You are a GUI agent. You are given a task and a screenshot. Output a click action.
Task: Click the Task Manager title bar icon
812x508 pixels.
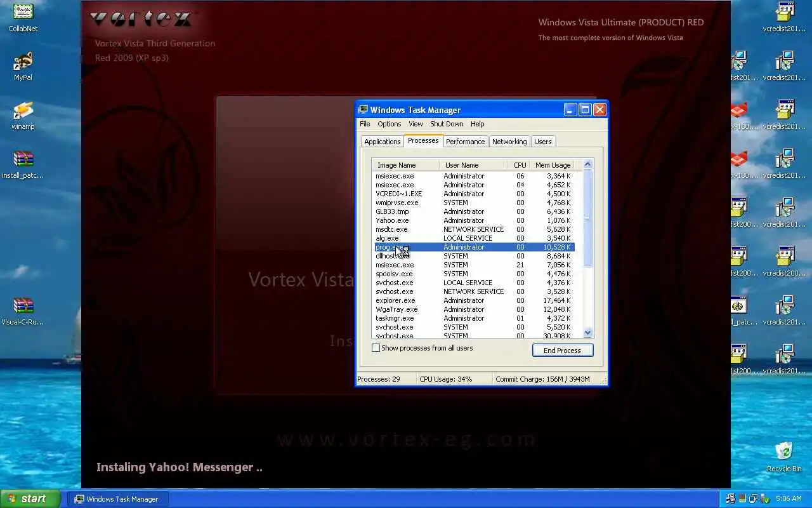click(x=363, y=110)
